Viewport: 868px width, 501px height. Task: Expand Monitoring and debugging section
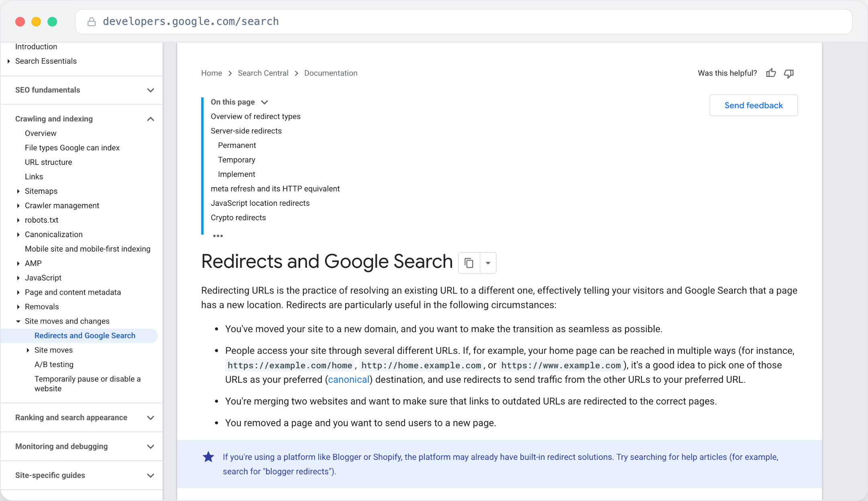click(151, 447)
